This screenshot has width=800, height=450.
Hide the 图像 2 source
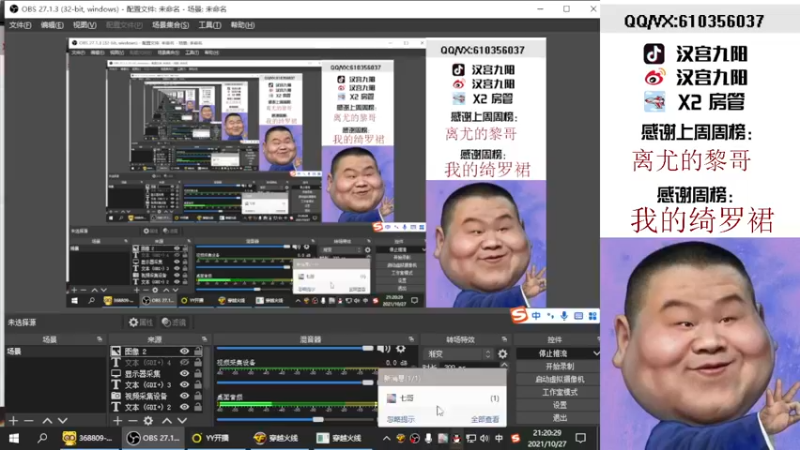pos(184,351)
